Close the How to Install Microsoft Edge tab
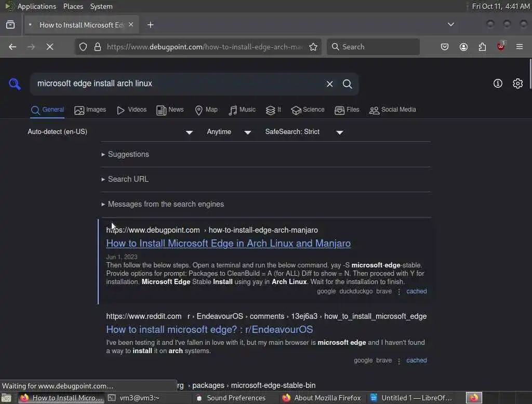This screenshot has width=532, height=404. coord(131,24)
